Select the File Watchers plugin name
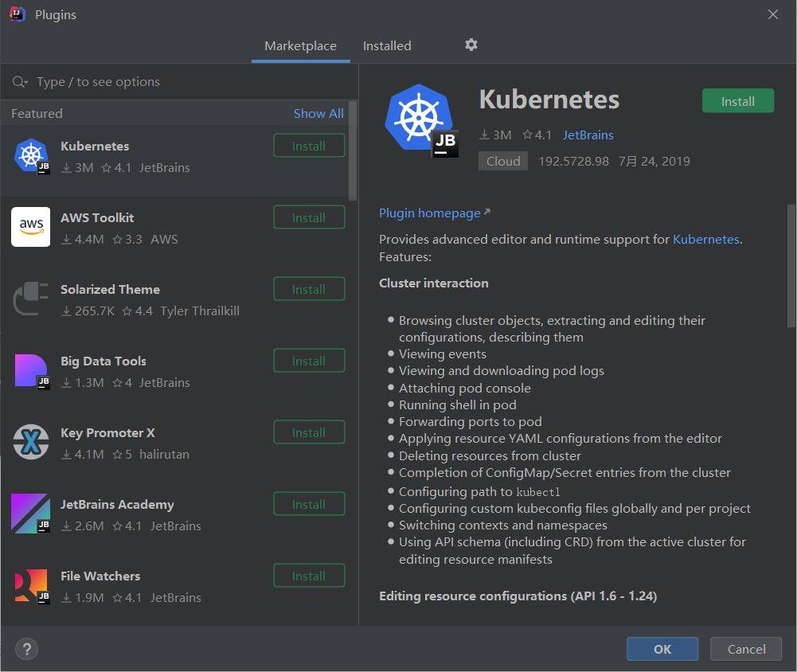Viewport: 797px width, 672px height. 100,576
